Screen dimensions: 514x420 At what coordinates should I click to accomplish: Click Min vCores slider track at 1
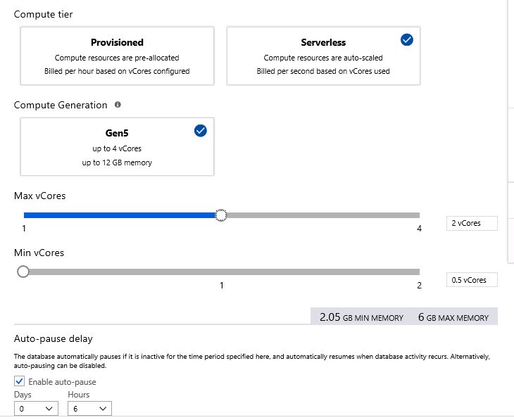221,272
